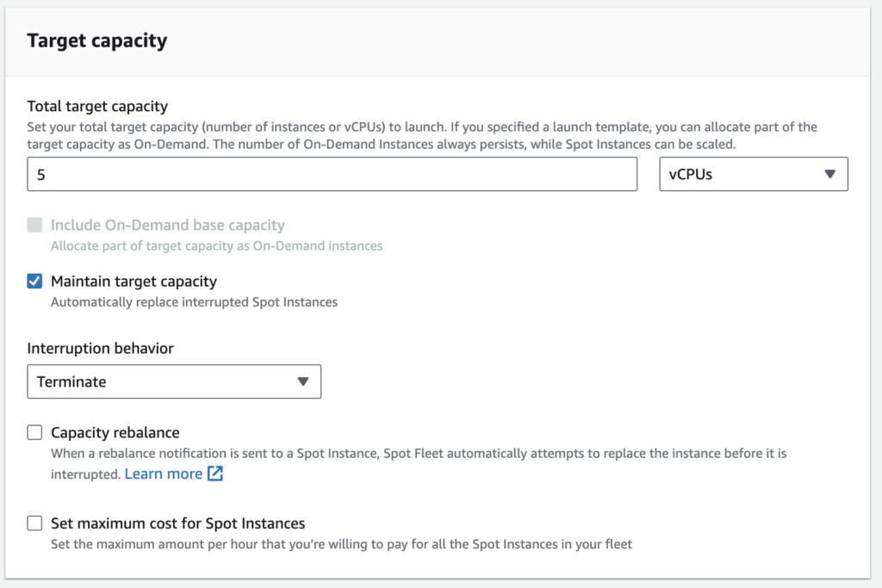
Task: Expand the Interruption behavior dropdown showing Terminate
Action: click(173, 381)
